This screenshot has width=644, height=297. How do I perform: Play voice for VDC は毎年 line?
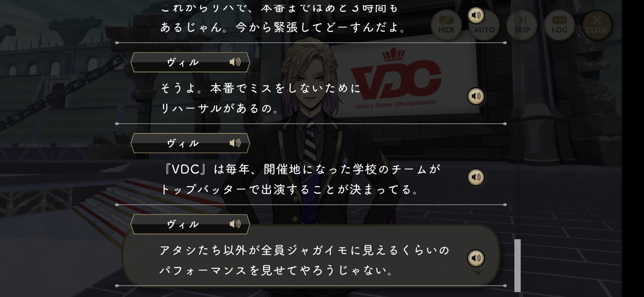point(476,177)
